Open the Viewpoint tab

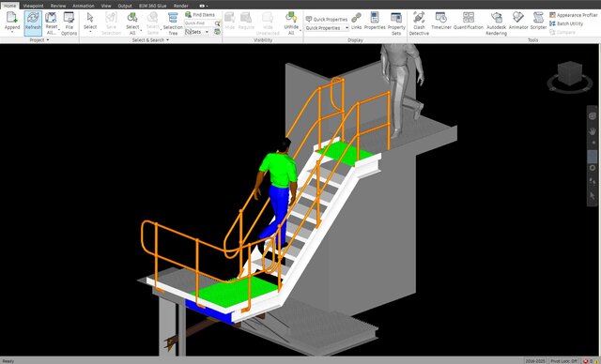33,6
